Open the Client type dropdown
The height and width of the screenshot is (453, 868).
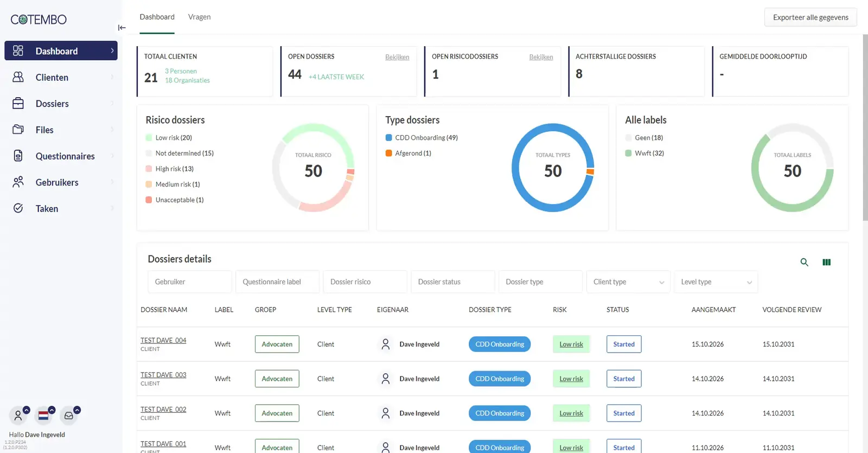coord(628,282)
